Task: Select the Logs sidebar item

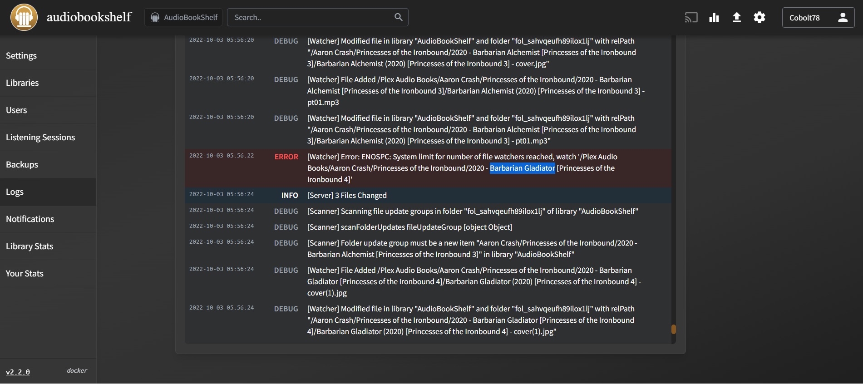Action: pos(48,192)
